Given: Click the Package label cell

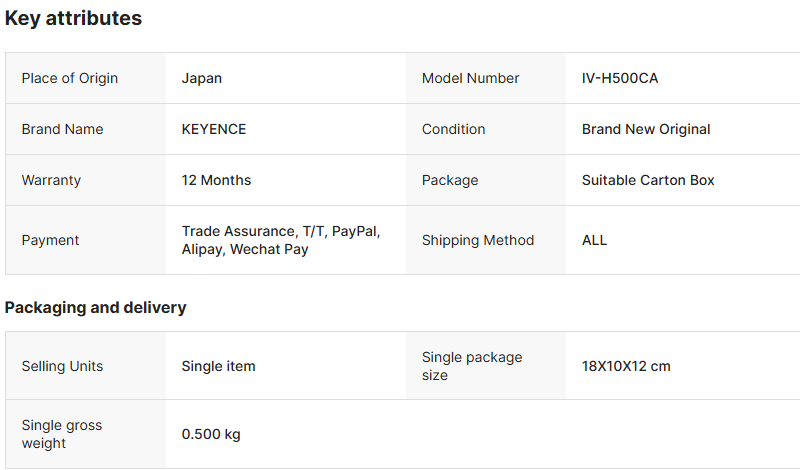Looking at the screenshot, I should coord(450,180).
